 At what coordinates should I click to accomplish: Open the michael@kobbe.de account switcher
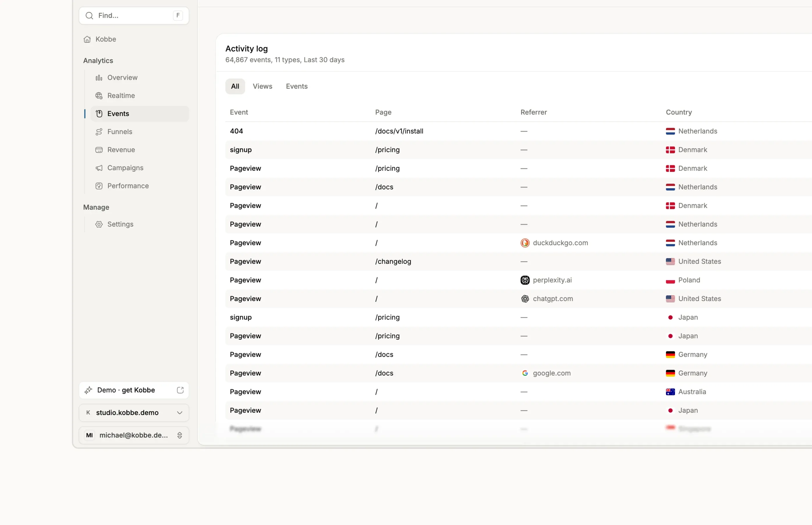134,435
